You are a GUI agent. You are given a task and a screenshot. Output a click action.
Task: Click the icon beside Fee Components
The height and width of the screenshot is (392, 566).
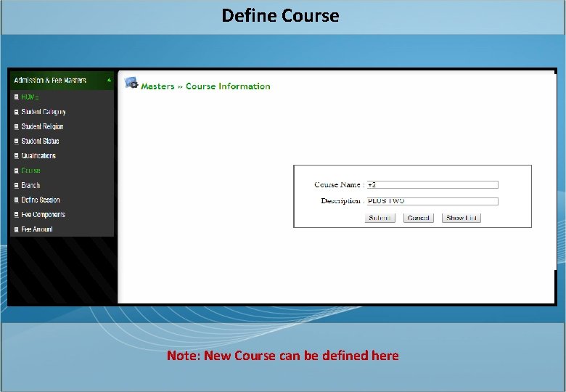pos(16,214)
